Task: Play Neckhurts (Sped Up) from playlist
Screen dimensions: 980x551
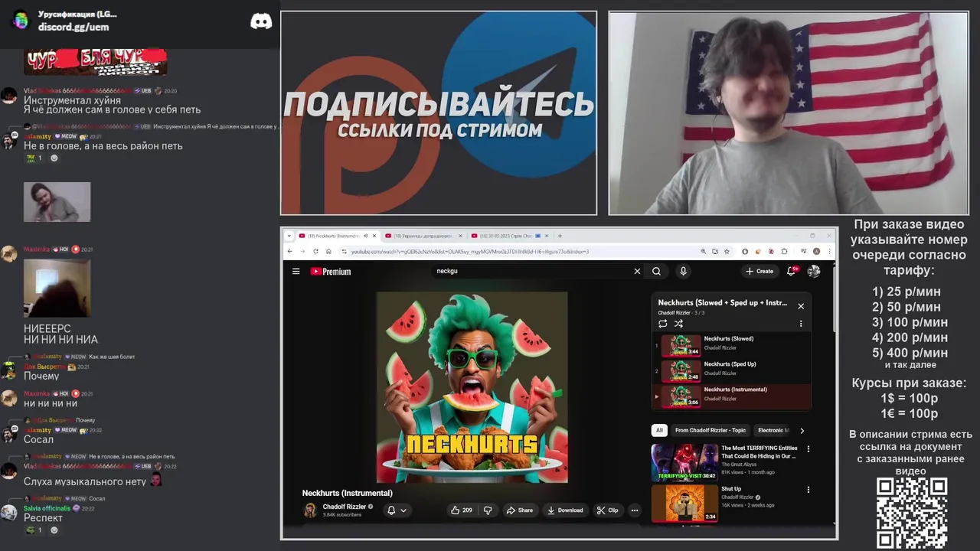Action: tap(731, 371)
